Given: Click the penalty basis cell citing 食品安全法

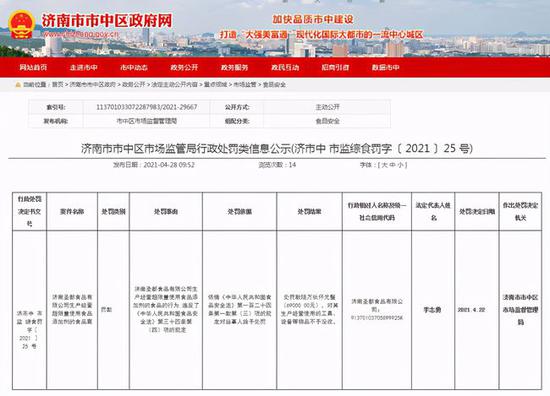Looking at the screenshot, I should [x=240, y=309].
